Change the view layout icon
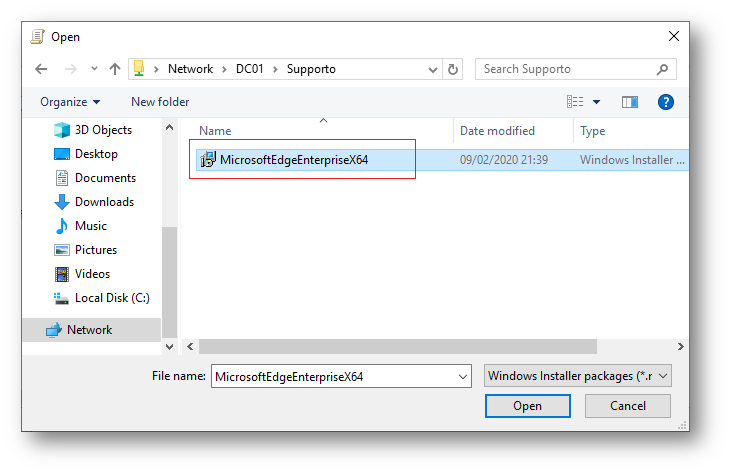Viewport: 732px width, 474px height. point(575,102)
